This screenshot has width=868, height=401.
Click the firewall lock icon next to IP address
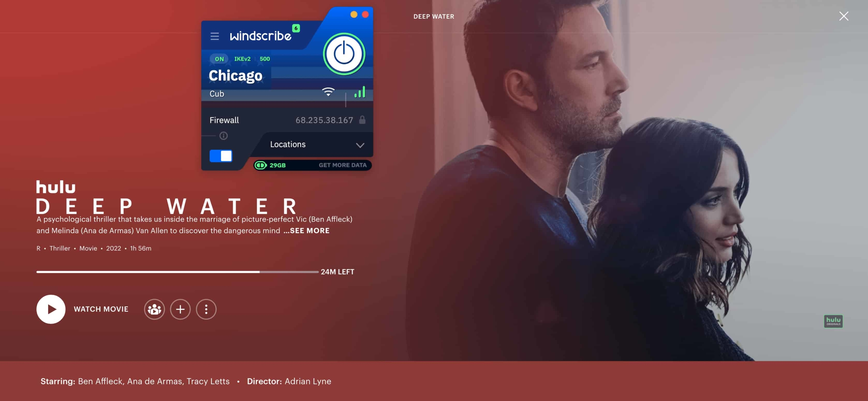(362, 120)
